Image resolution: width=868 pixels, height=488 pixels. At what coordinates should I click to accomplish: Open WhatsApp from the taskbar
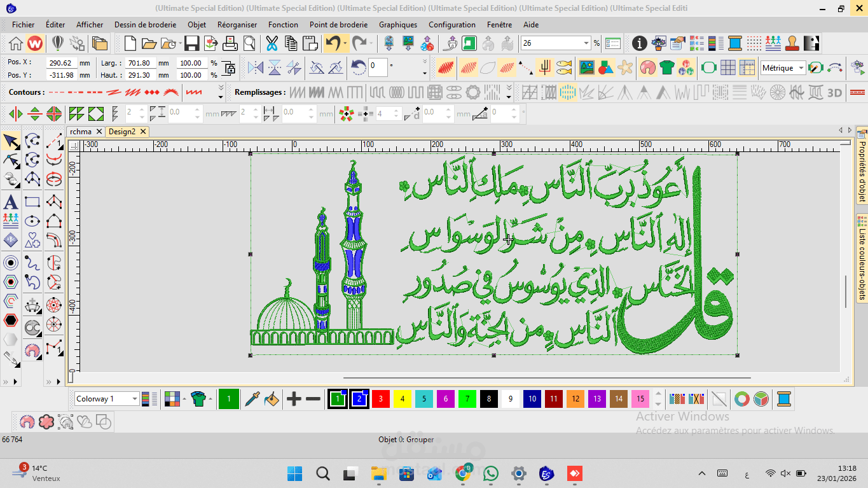(491, 473)
